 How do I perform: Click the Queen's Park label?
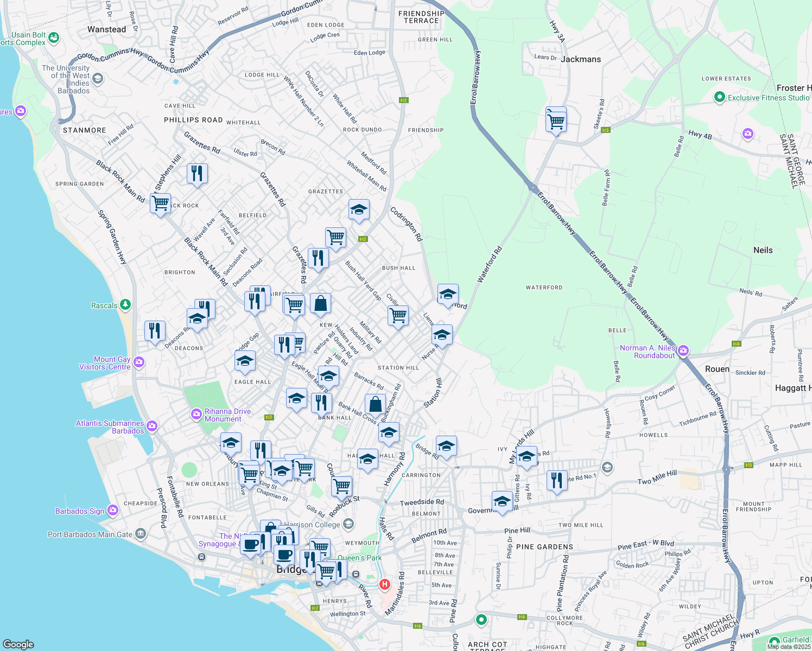click(360, 558)
